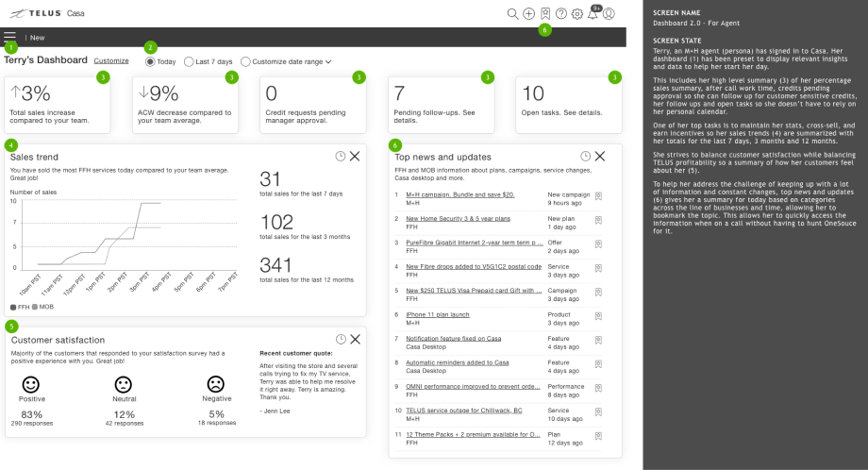Open bookmarks from the header toolbar
Viewport: 868px width, 470px height.
545,14
